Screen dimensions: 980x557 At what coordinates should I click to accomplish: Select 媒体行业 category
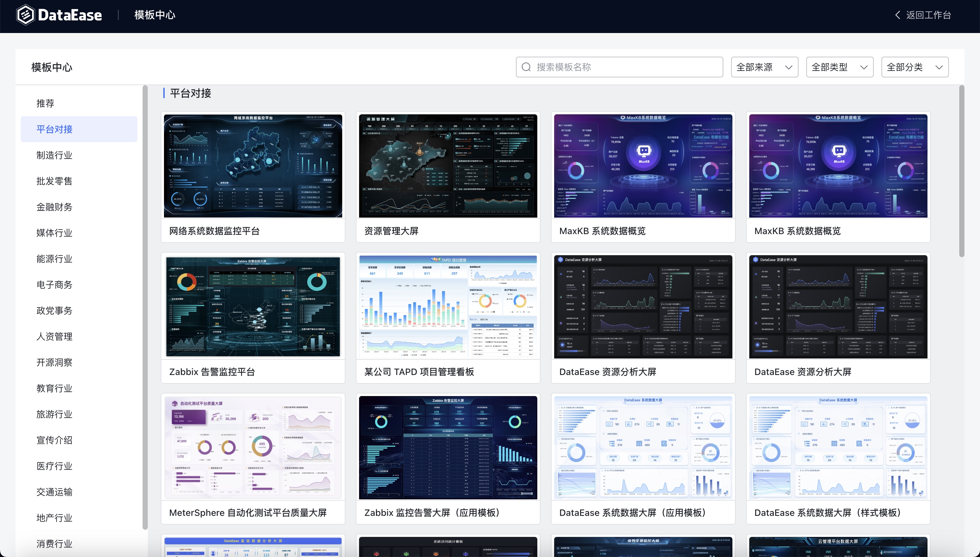point(79,233)
